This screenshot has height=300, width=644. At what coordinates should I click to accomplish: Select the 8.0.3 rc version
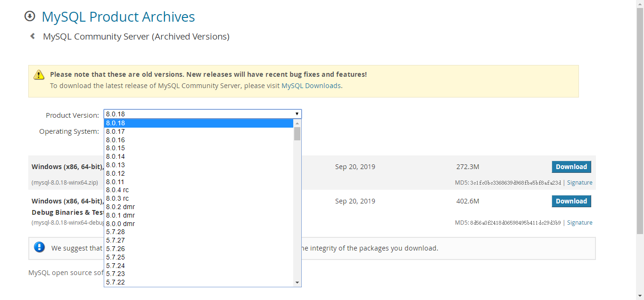(198, 199)
